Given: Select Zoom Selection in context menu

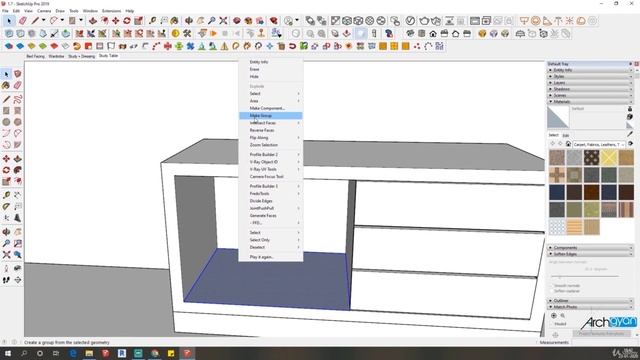Looking at the screenshot, I should (271, 145).
